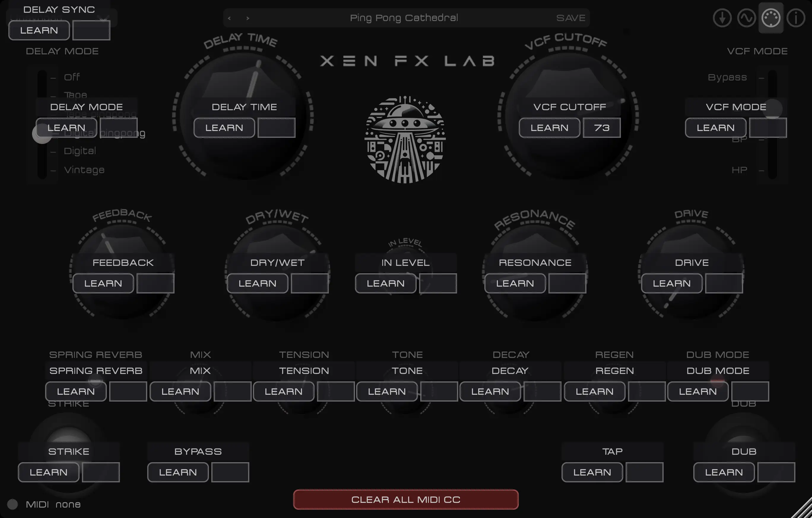Screen dimensions: 812x518
Task: Select HP filter mode
Action: point(739,170)
